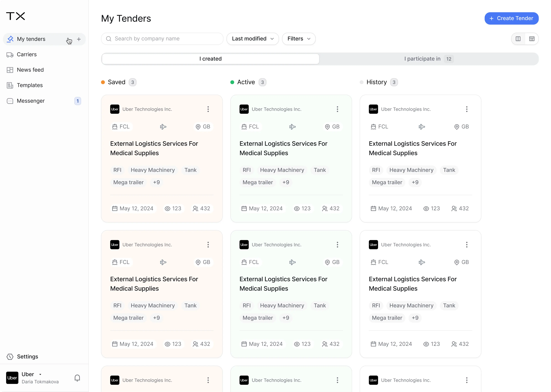Open three-dot menu on first History card
Viewport: 551px width, 392px height.
466,109
